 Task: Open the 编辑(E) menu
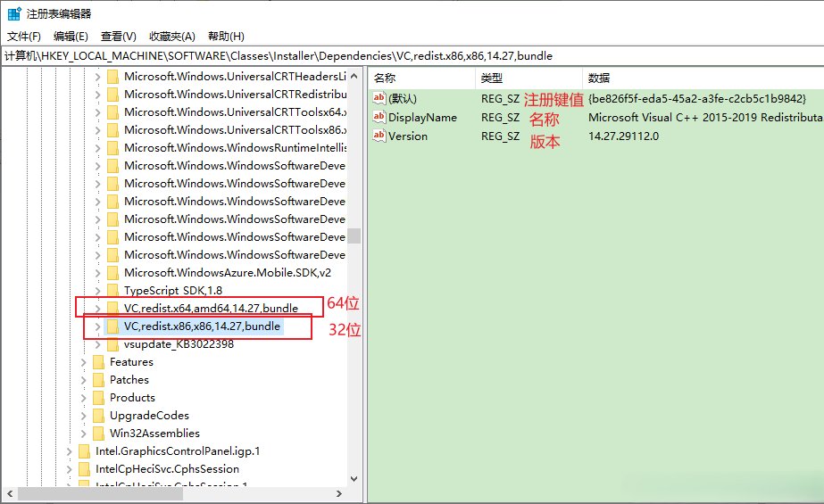tap(71, 37)
